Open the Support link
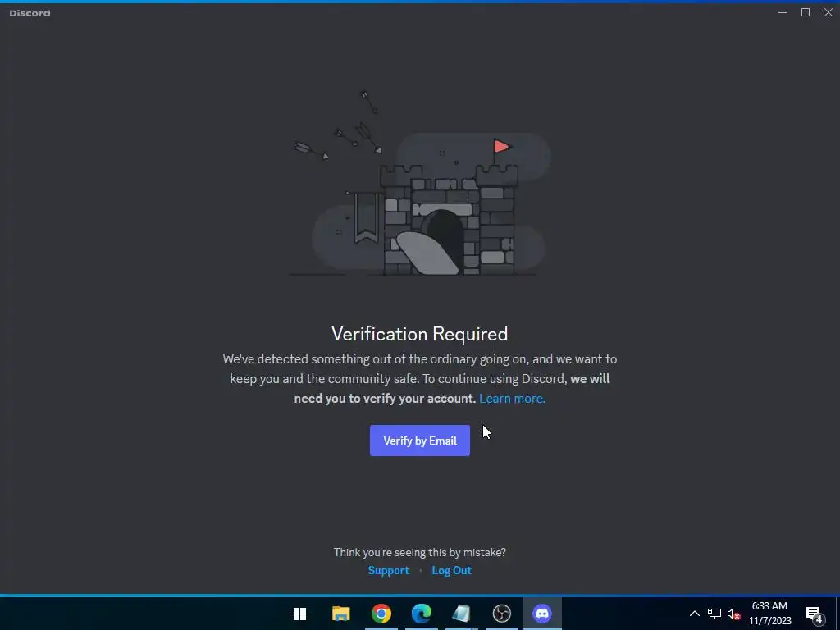The image size is (840, 630). pos(388,571)
